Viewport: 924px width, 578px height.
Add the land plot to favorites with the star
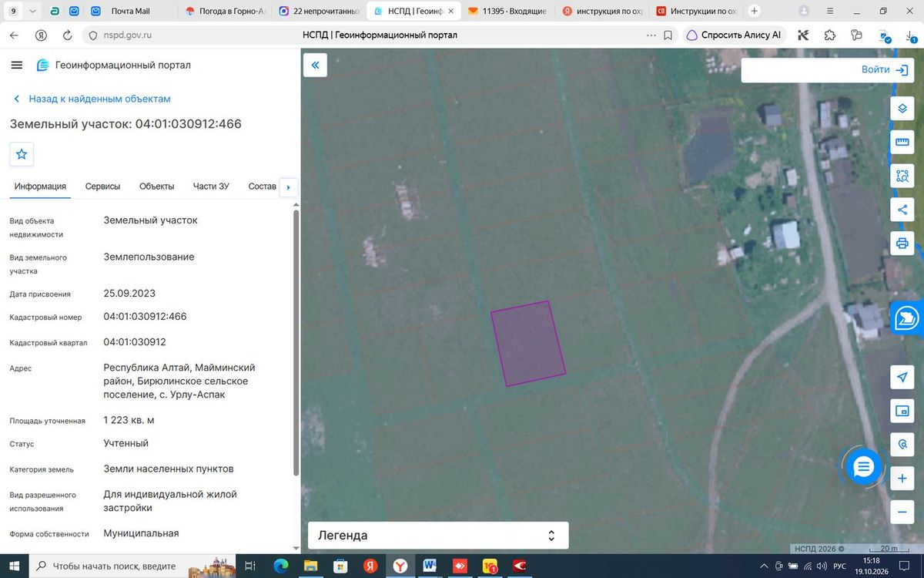(22, 154)
